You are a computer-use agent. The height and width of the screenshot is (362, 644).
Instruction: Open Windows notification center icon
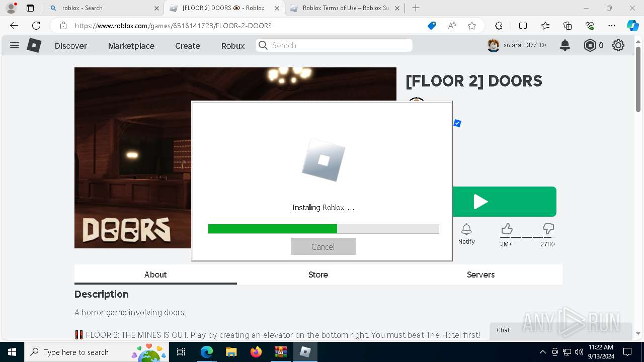coord(627,352)
